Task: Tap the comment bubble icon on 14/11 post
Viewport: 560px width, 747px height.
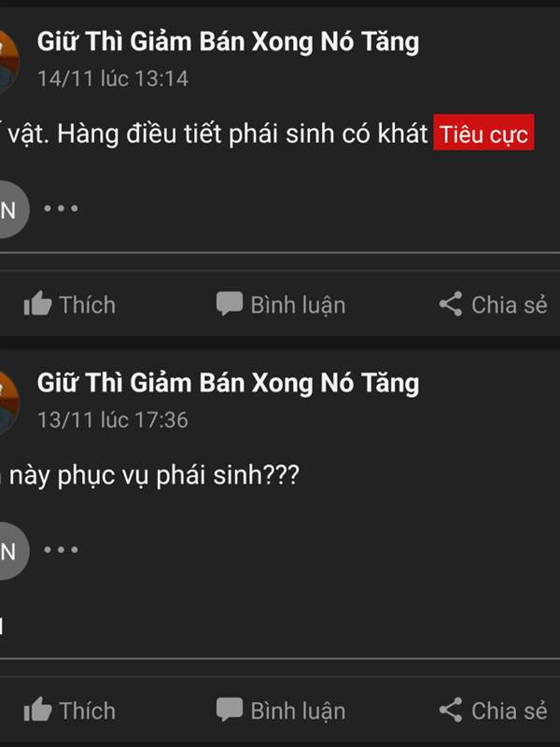Action: [x=230, y=304]
